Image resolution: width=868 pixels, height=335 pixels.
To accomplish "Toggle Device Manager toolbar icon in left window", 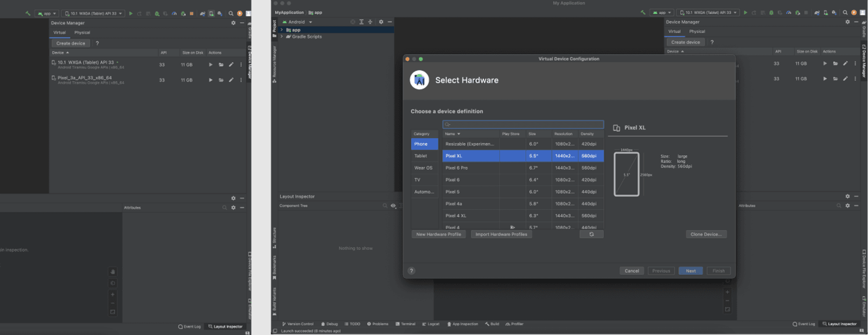I will [211, 14].
